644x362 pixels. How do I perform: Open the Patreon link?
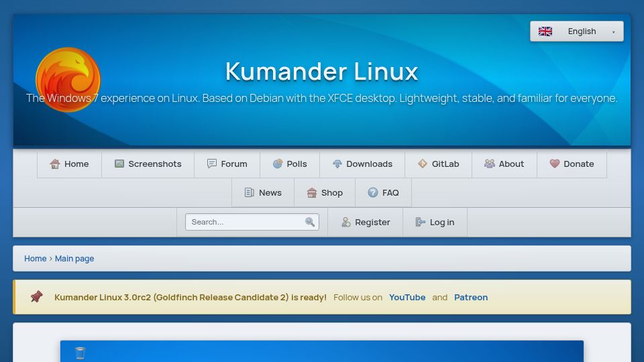[x=471, y=297]
